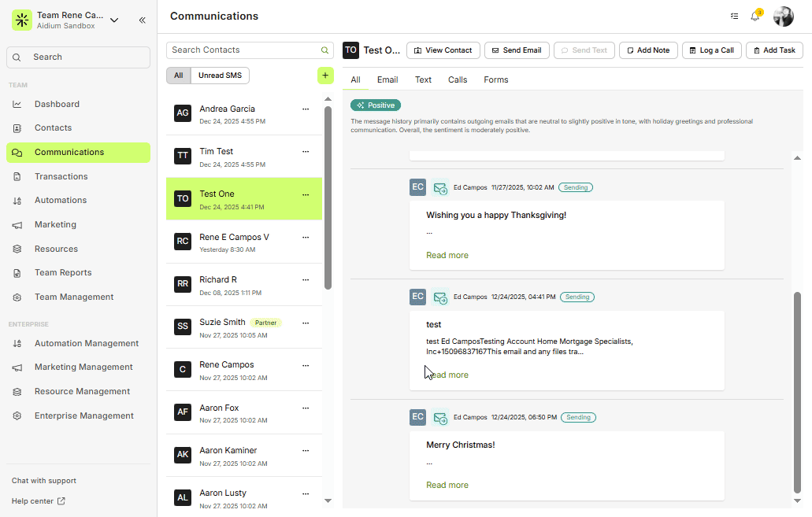
Task: Open the three-dot menu for Suzie Smith
Action: point(306,323)
